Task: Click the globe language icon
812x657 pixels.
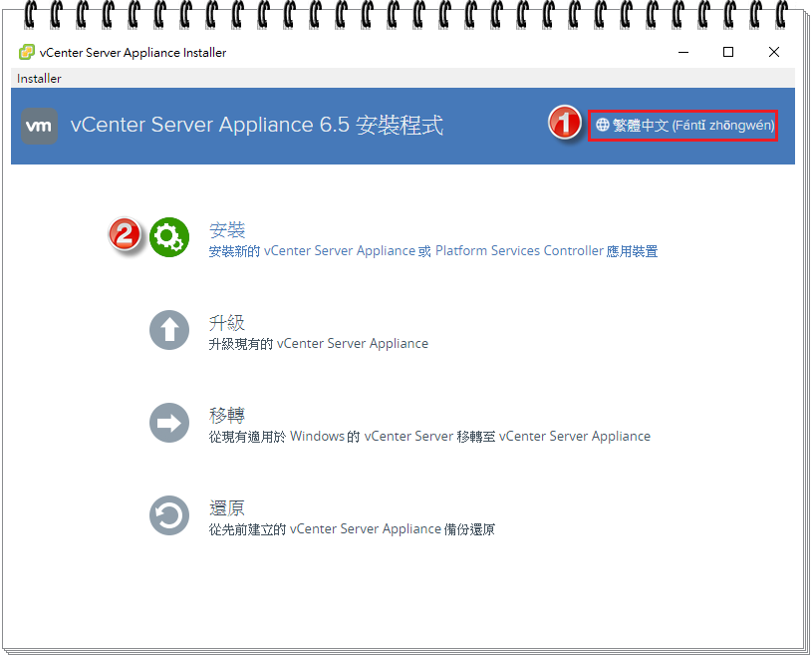Action: [x=602, y=125]
